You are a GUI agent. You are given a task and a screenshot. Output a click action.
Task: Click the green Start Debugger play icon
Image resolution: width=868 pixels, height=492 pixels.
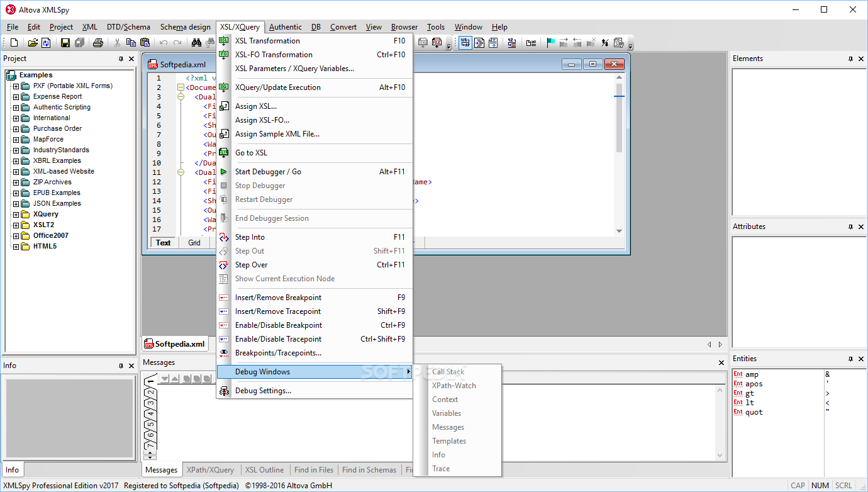pyautogui.click(x=224, y=172)
